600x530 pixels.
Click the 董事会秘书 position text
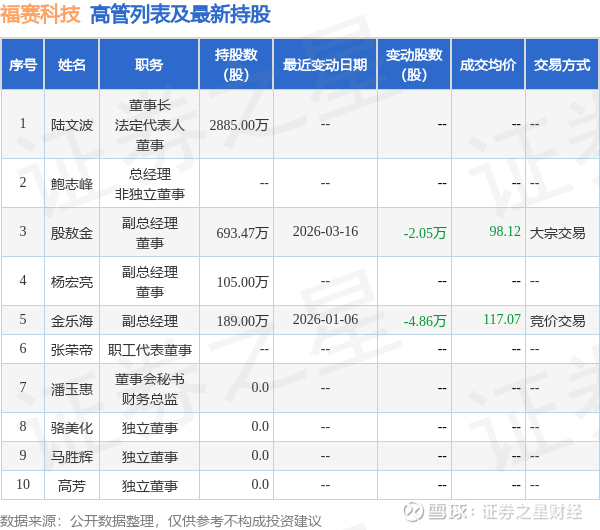click(149, 379)
